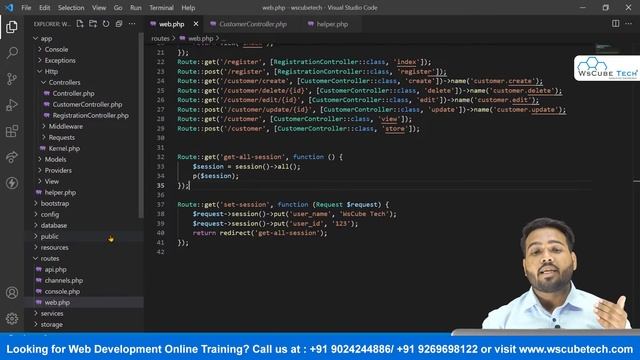Expand the View folder
This screenshot has width=640, height=360.
click(x=52, y=182)
